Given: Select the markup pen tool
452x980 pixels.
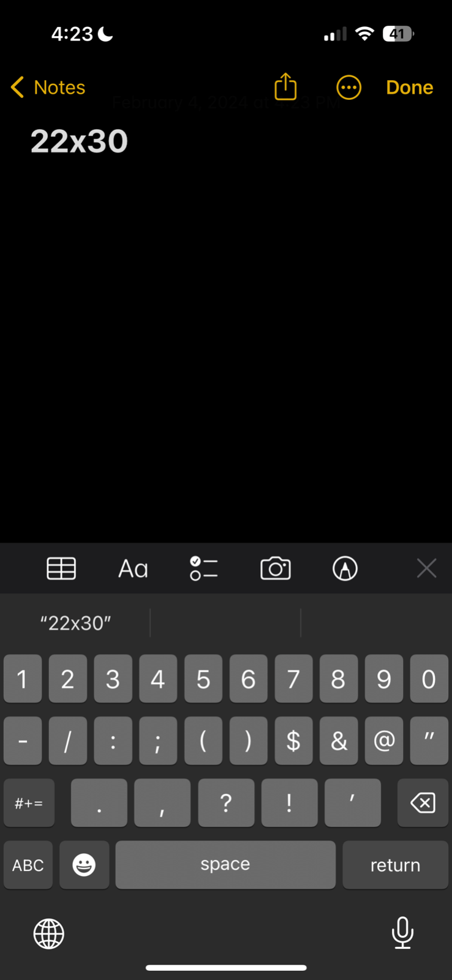Looking at the screenshot, I should 345,568.
